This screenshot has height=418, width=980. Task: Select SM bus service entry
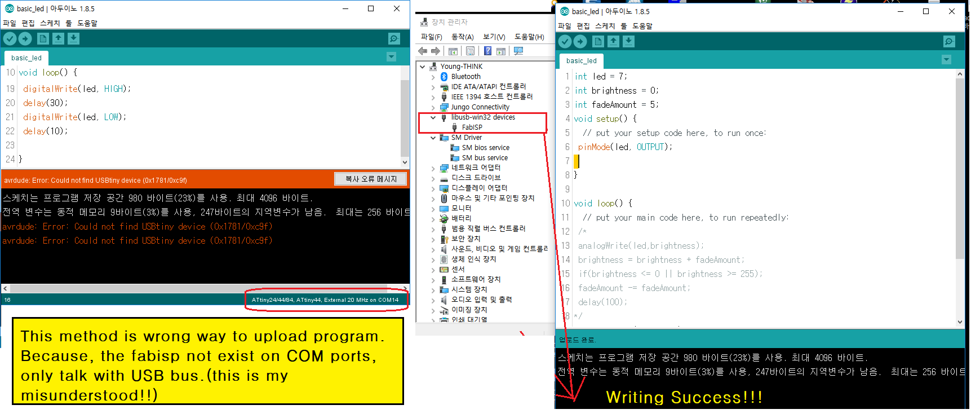[485, 157]
